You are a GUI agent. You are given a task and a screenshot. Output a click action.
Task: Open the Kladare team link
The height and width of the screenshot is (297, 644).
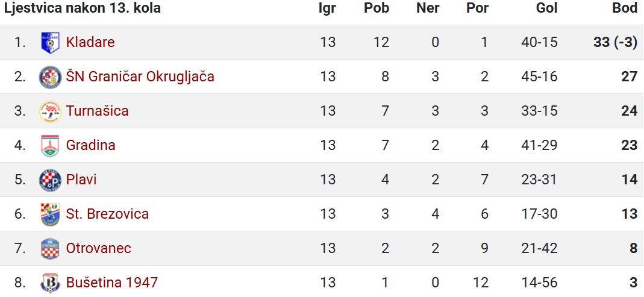[x=90, y=42]
